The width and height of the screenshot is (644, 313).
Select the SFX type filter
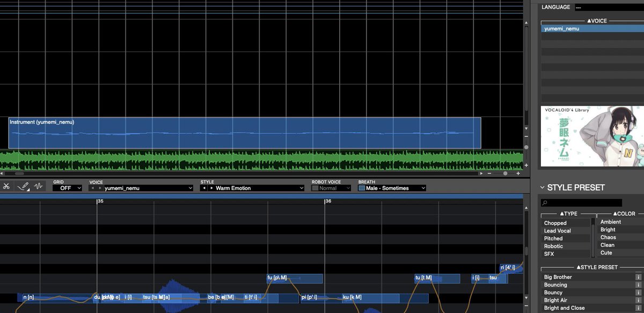(566, 254)
